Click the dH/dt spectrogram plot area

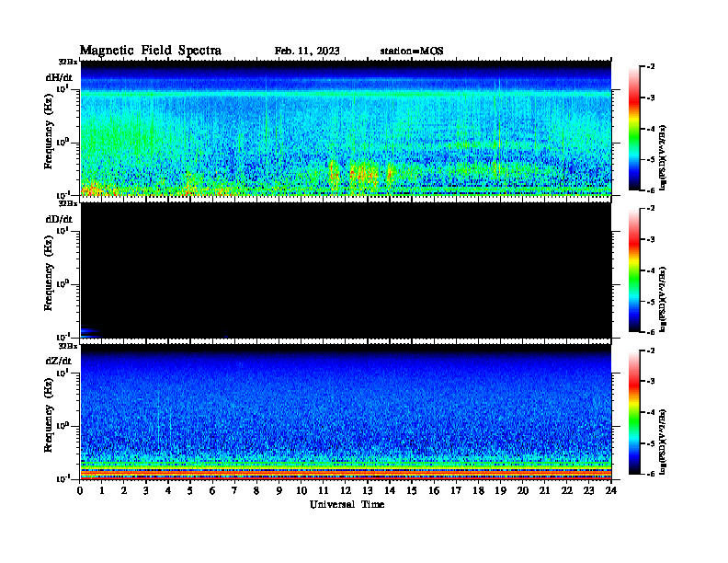pos(346,128)
